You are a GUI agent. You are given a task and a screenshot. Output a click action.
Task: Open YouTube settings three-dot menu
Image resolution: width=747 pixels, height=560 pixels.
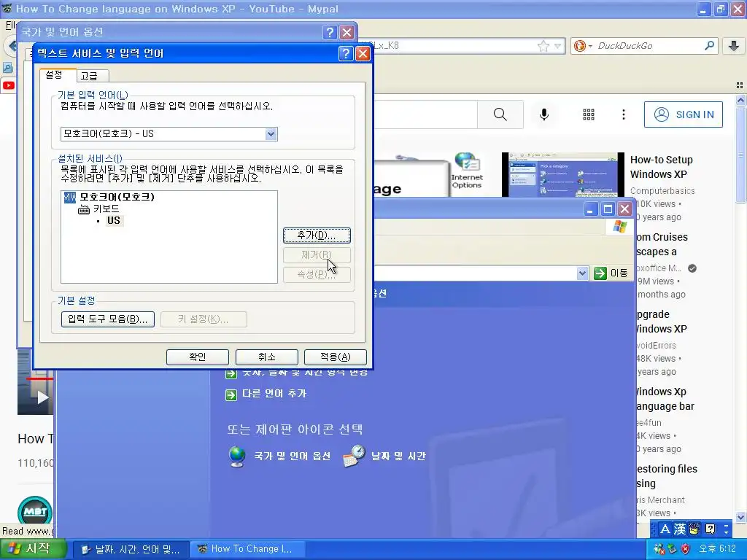point(623,114)
